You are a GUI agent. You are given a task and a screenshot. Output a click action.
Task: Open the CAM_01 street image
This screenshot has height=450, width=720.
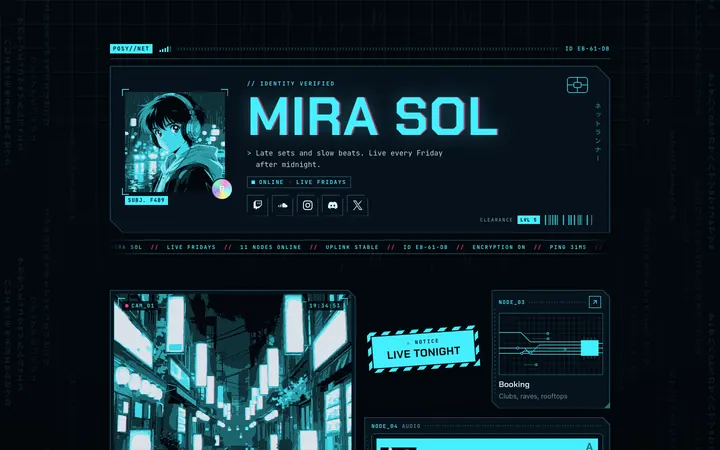[233, 371]
